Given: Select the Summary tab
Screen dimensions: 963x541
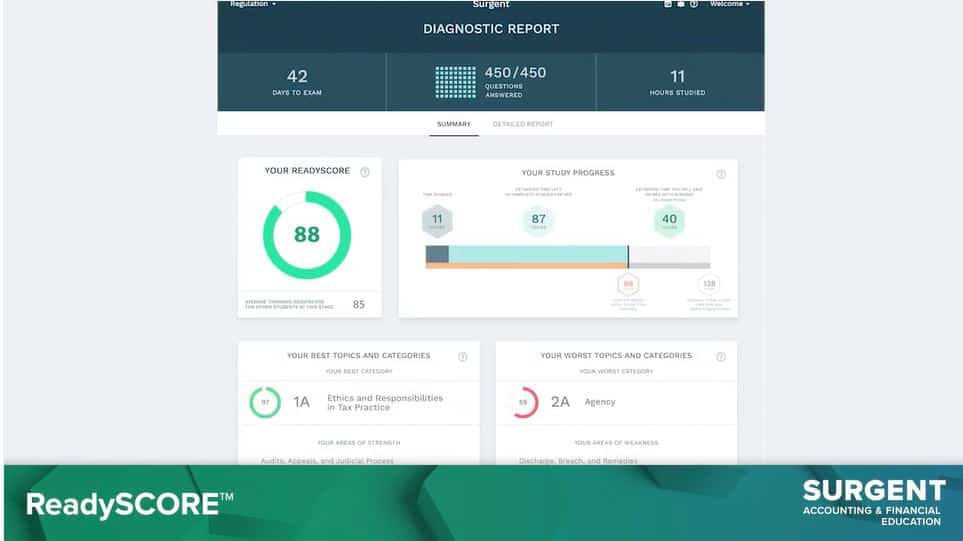Looking at the screenshot, I should [453, 124].
